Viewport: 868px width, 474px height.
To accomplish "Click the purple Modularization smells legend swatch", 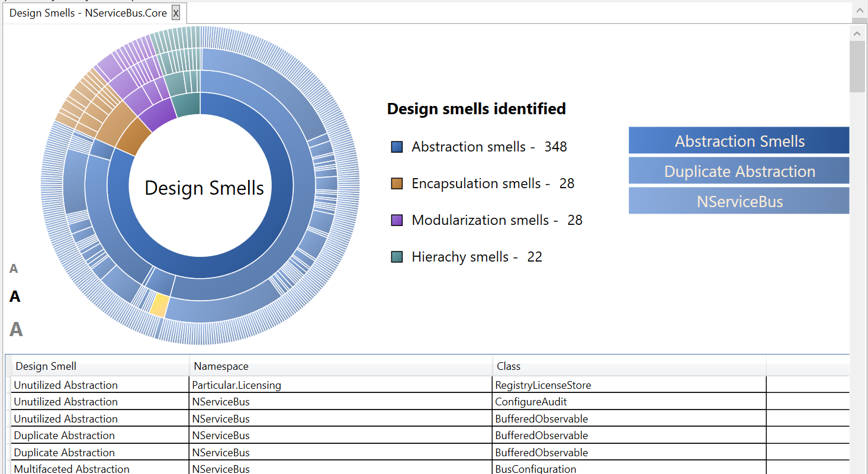I will [x=397, y=220].
